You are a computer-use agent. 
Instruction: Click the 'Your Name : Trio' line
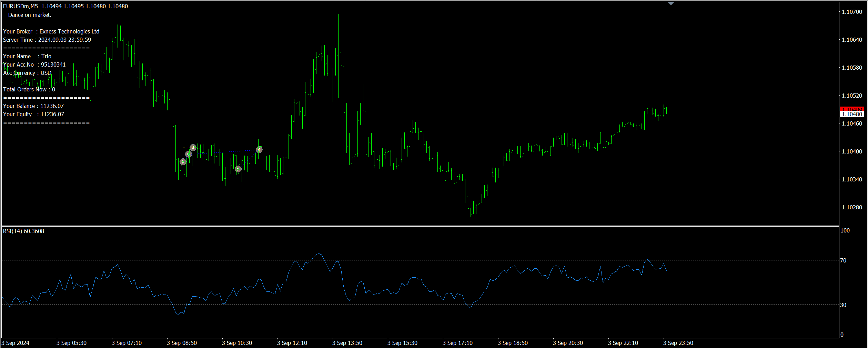(27, 56)
